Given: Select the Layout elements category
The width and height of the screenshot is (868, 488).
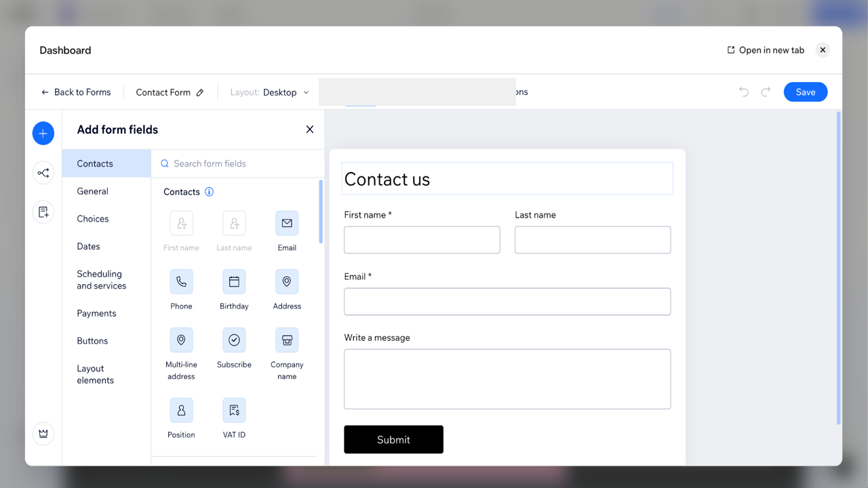Looking at the screenshot, I should [106, 374].
